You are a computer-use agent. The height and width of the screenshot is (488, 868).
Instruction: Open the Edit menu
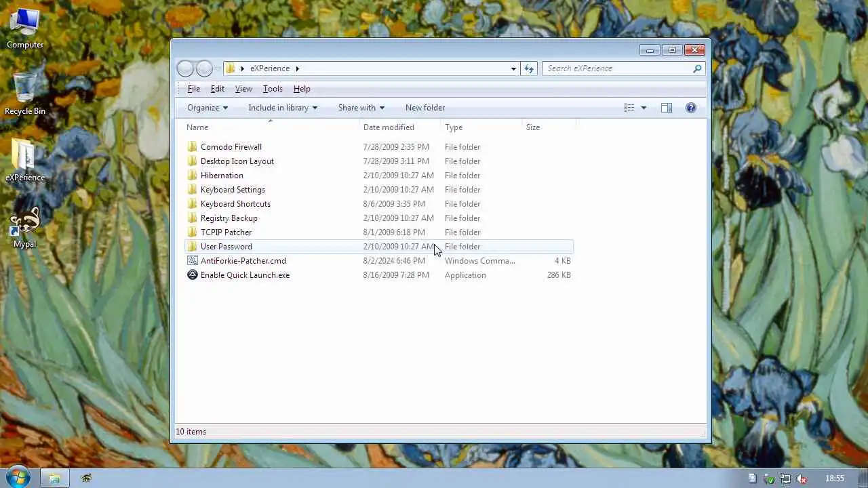[217, 89]
